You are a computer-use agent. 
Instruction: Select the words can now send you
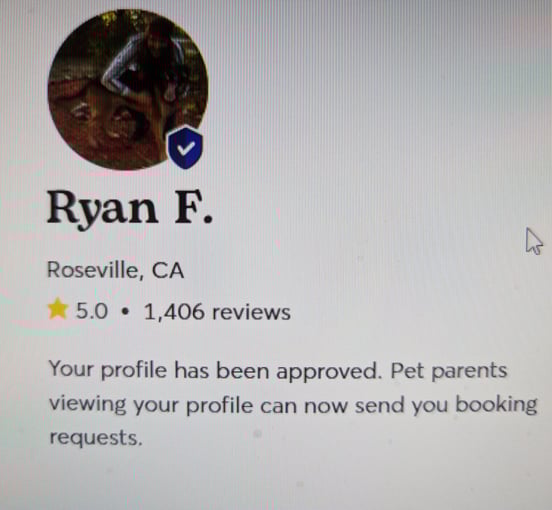[x=355, y=406]
